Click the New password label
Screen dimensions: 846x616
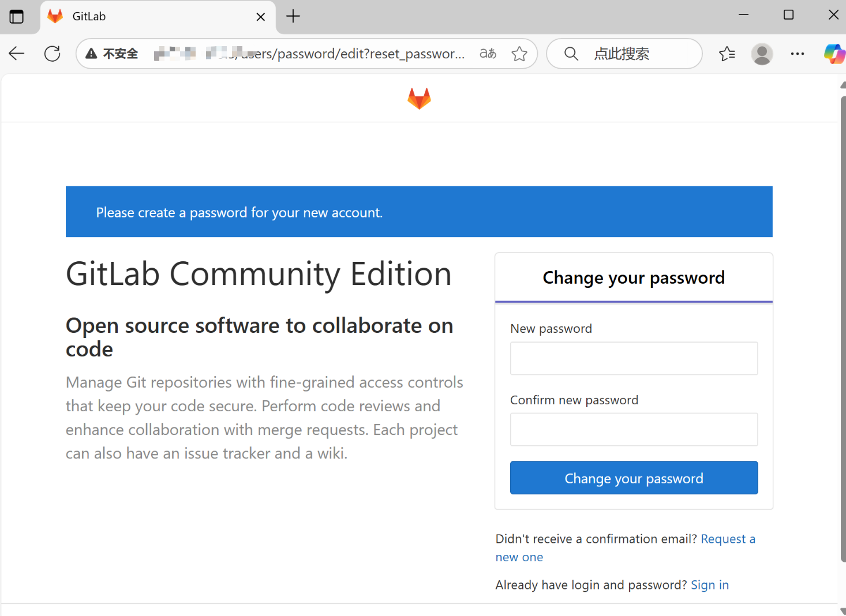coord(551,329)
